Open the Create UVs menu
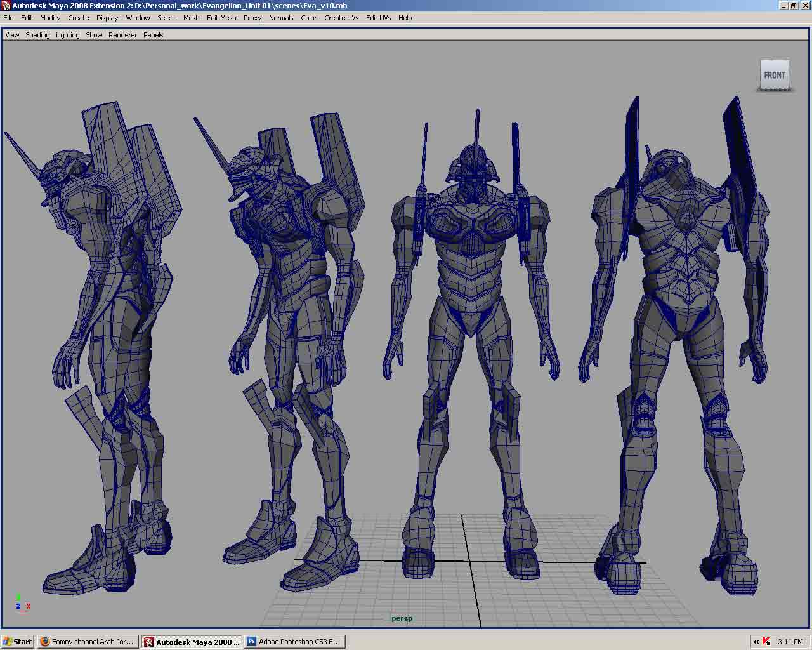This screenshot has width=812, height=650. (x=341, y=18)
